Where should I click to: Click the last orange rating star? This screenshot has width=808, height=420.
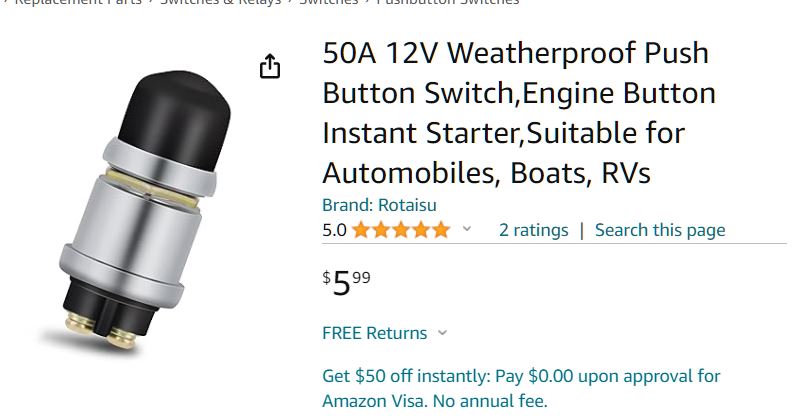click(440, 230)
